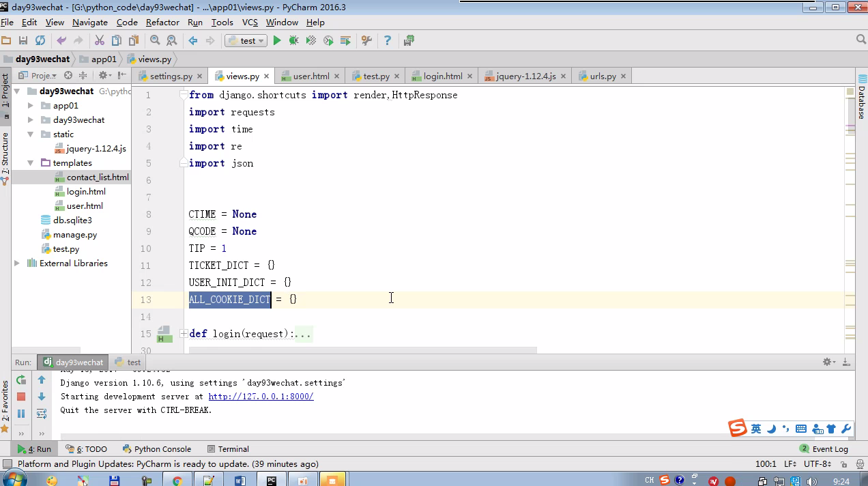Screen dimensions: 868x486
Task: Unfold the collapsed login function
Action: 184,334
